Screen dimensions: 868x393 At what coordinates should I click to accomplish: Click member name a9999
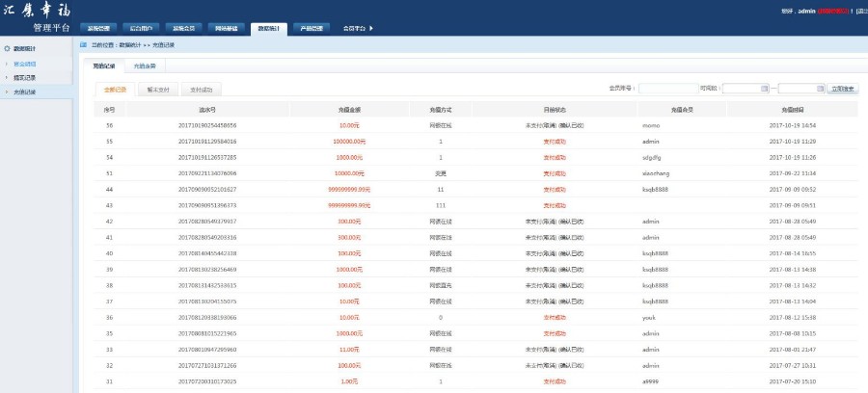650,382
